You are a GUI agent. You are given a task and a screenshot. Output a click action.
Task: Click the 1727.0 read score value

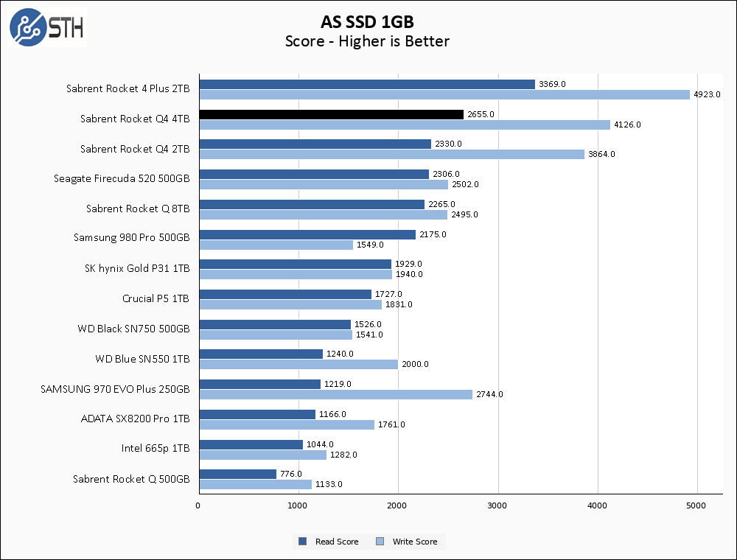pos(388,294)
